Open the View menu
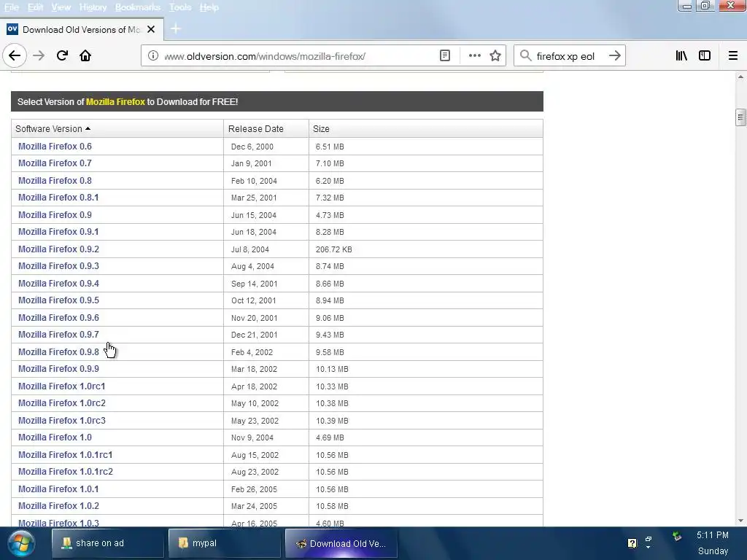 coord(61,7)
